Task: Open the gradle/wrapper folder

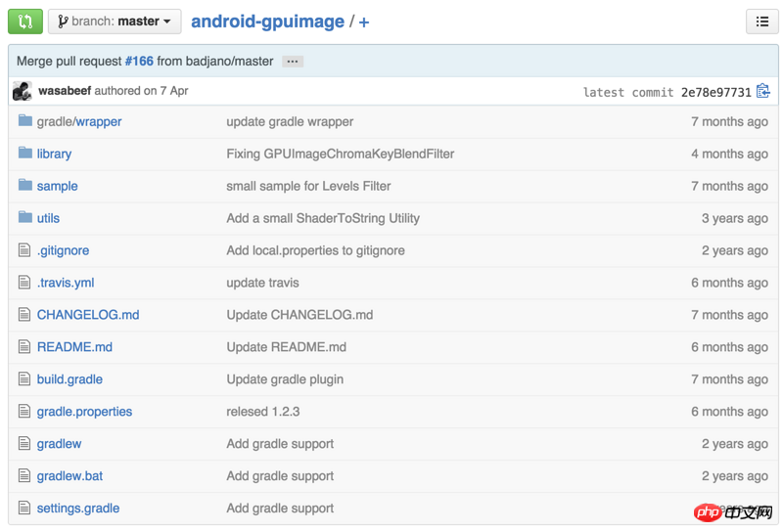Action: [79, 121]
